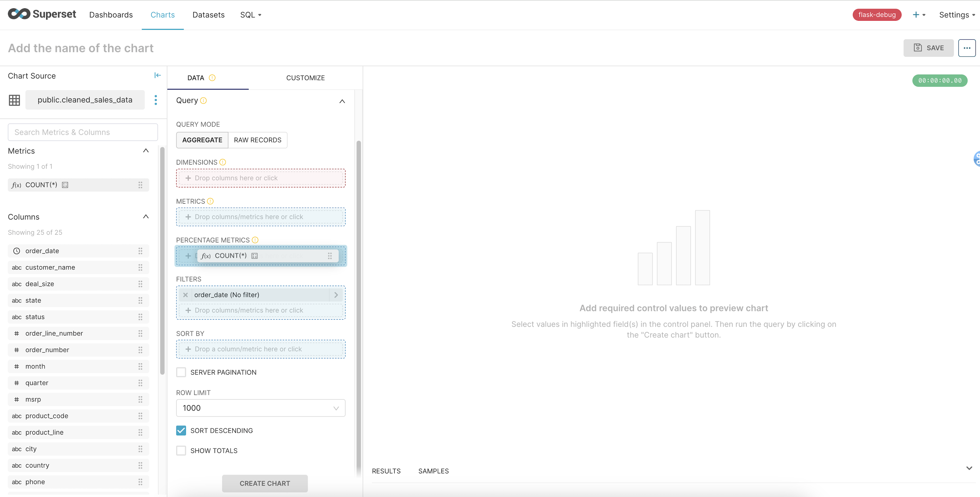980x497 pixels.
Task: Click the order_date filter remove icon
Action: tap(186, 295)
